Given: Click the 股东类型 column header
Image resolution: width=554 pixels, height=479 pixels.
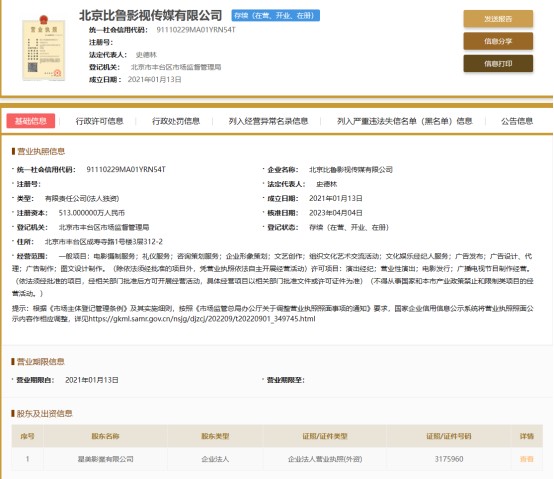Looking at the screenshot, I should [x=215, y=436].
